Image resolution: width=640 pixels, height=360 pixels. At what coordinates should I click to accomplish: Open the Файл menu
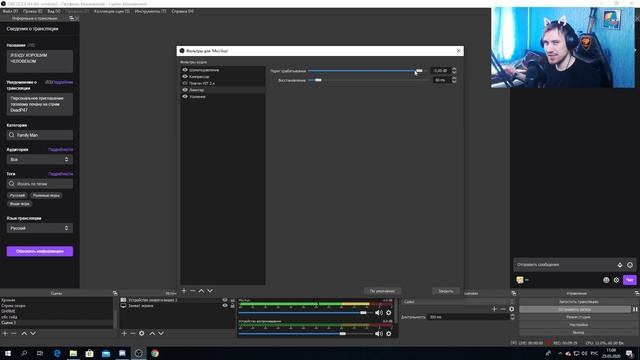(10, 11)
